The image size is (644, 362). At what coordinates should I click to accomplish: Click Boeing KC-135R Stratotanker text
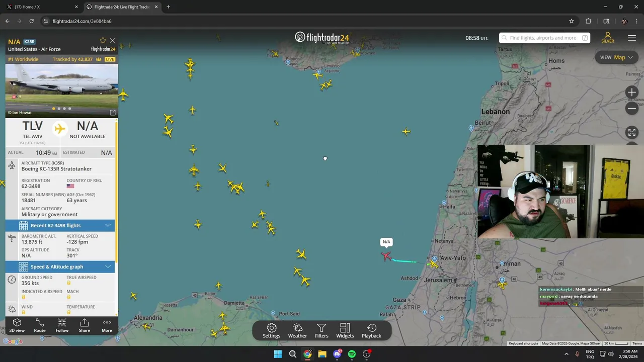[x=56, y=169]
